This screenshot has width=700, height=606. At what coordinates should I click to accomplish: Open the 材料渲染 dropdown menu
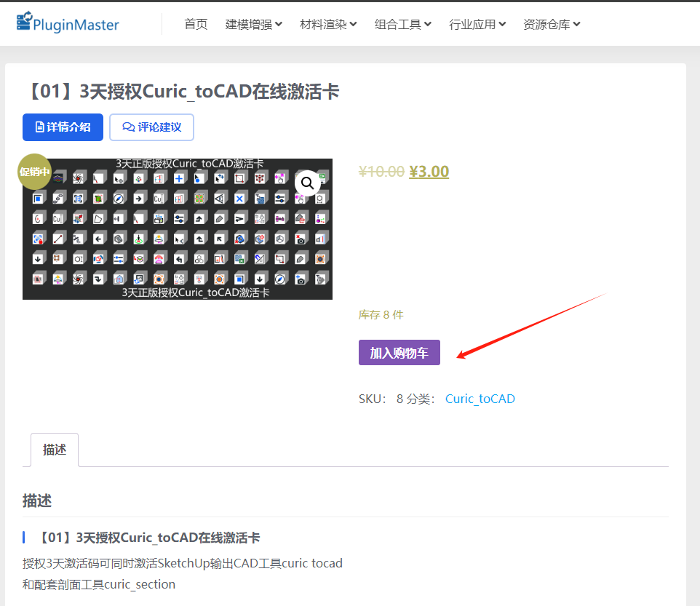328,24
